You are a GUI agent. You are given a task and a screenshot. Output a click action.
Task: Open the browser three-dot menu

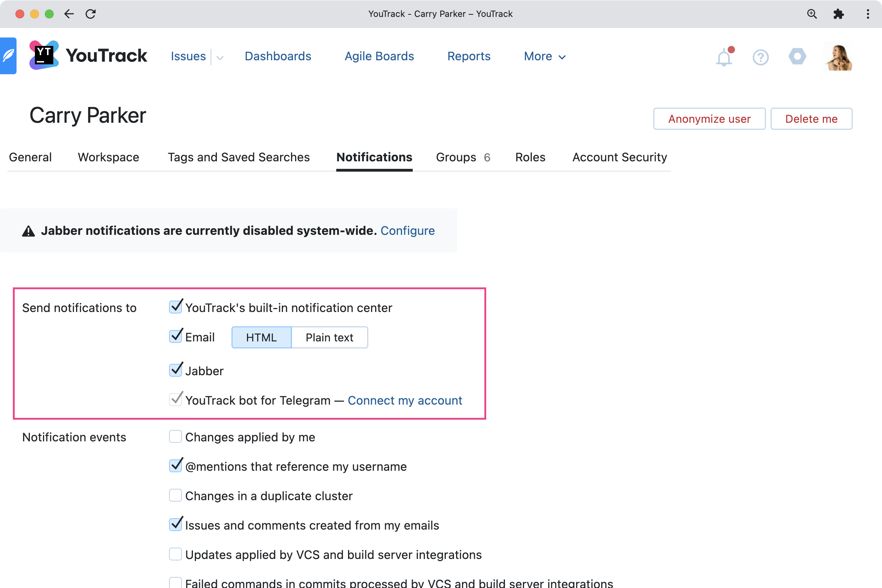868,14
